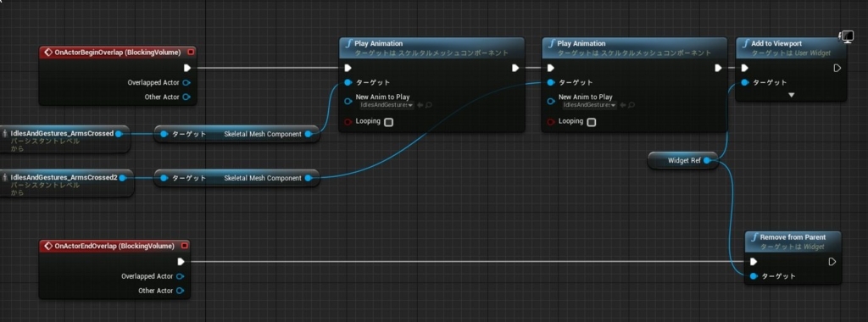Click exec input pin of first Play Animation
868x322 pixels.
pyautogui.click(x=348, y=68)
